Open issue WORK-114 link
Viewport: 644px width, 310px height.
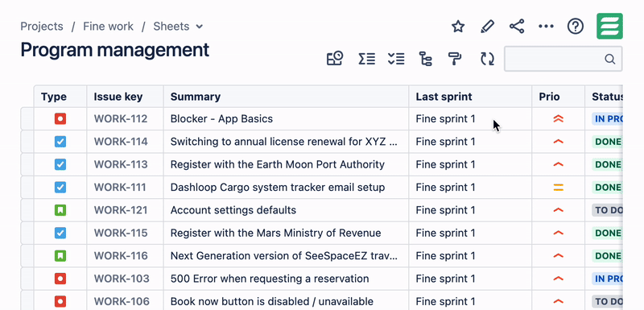(120, 142)
